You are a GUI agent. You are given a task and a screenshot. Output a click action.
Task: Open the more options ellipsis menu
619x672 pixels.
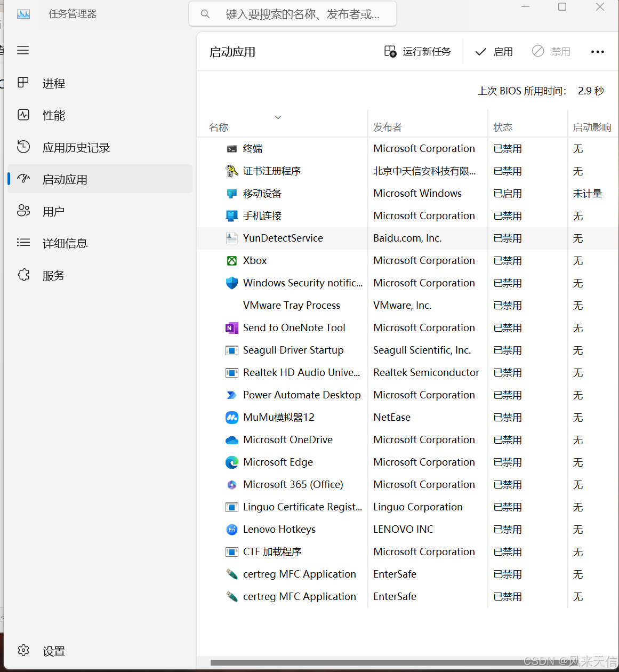(598, 52)
